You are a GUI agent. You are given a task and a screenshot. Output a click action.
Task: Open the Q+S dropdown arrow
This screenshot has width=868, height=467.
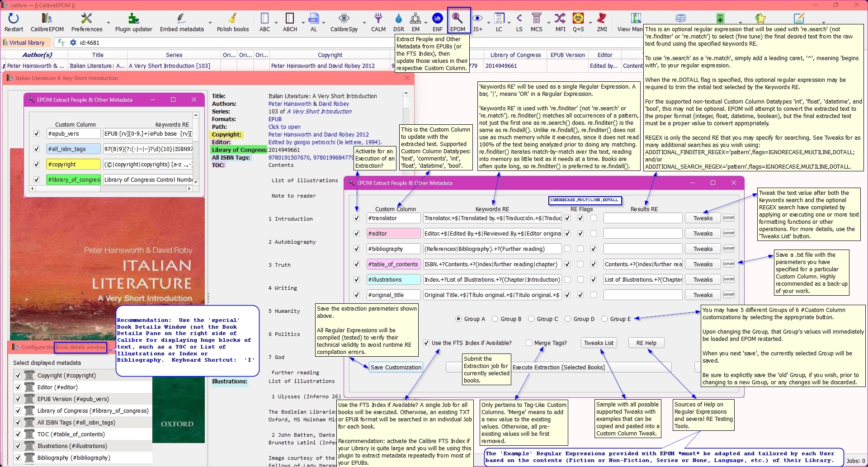590,22
